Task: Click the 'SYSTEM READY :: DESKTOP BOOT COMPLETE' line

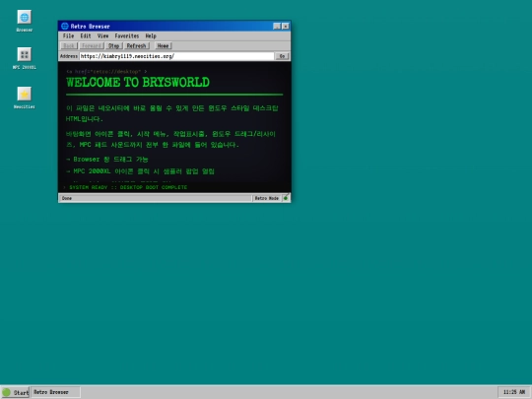Action: [128, 187]
